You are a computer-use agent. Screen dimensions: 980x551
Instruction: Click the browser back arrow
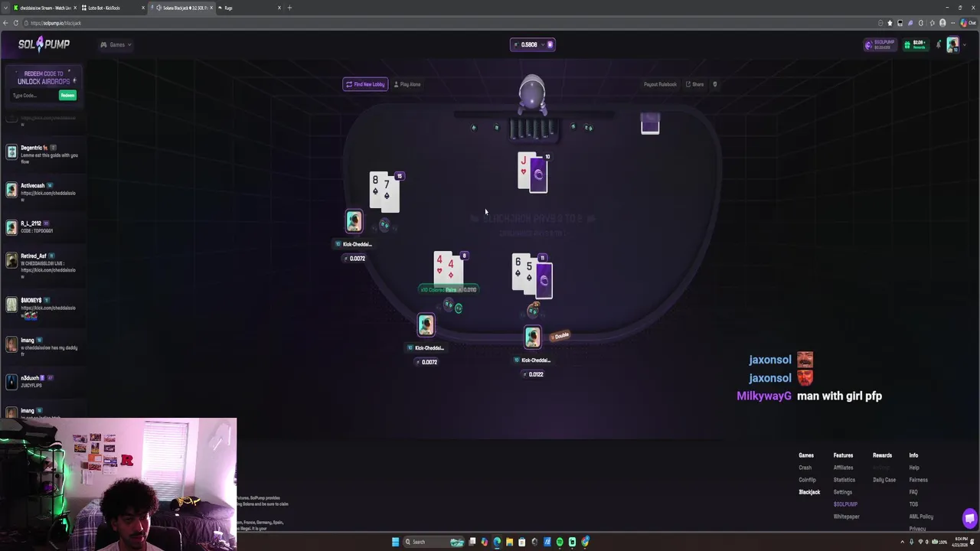click(5, 23)
